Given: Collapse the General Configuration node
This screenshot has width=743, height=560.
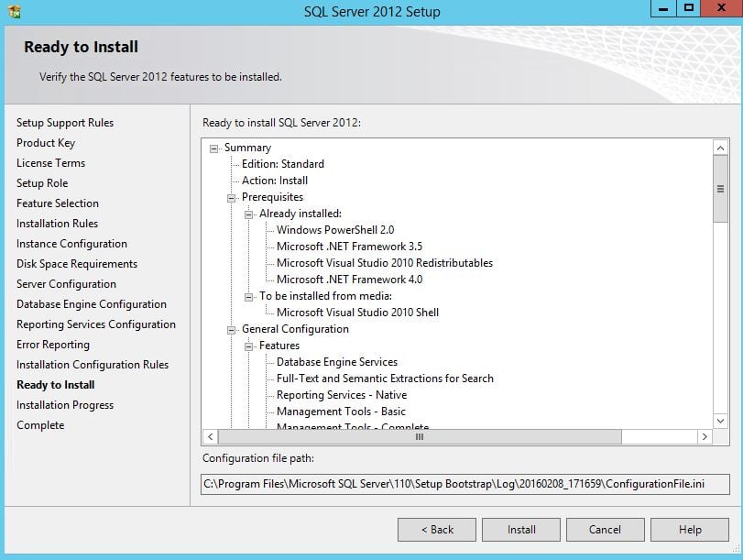Looking at the screenshot, I should click(x=231, y=330).
